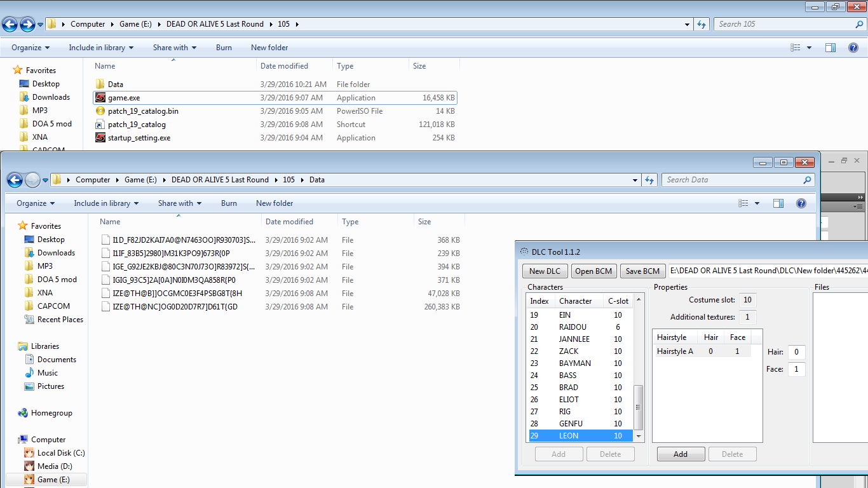Show preview pane in 105 window
Image resolution: width=868 pixels, height=488 pixels.
click(831, 48)
